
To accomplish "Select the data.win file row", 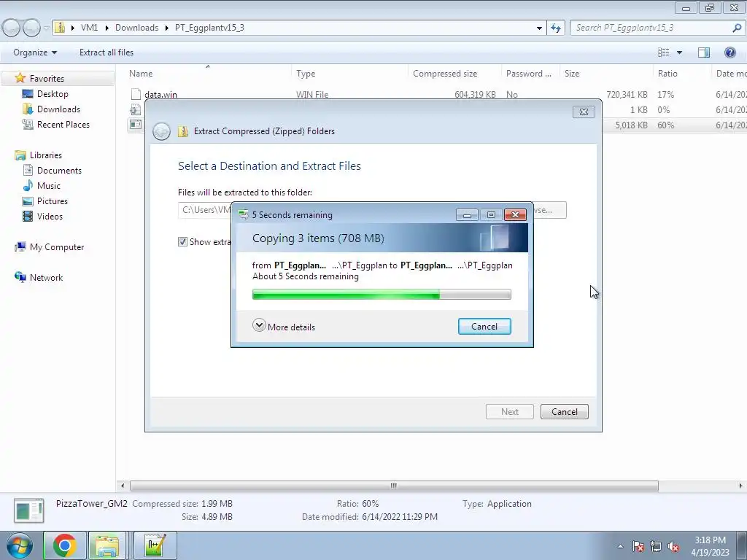I will (x=436, y=94).
